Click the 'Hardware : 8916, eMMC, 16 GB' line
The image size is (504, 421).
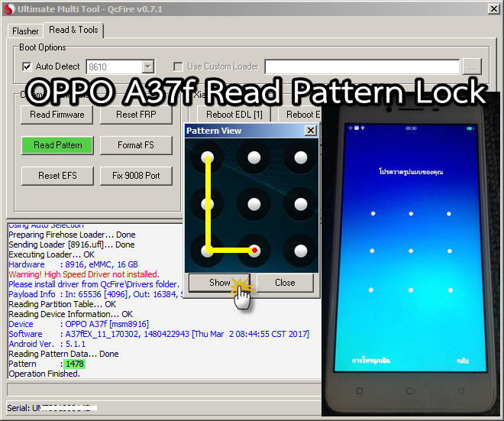(73, 264)
